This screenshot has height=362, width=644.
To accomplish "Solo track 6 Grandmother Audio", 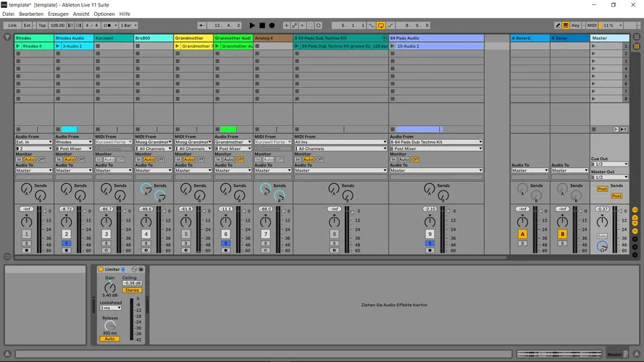I will pos(226,243).
